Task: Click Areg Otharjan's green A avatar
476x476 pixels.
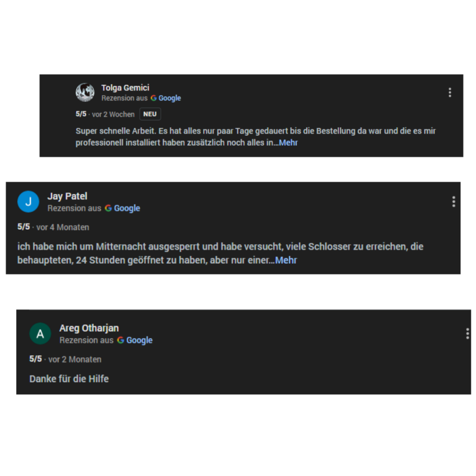Action: coord(40,334)
